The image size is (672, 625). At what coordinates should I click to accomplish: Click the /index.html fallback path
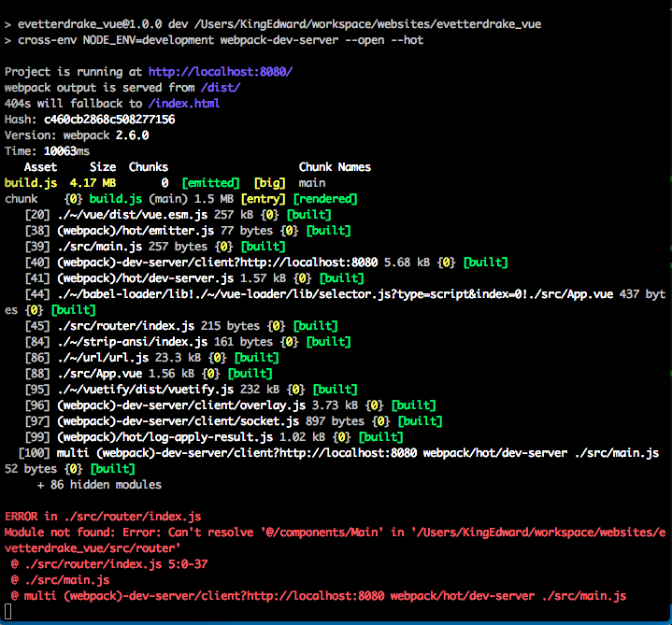(184, 104)
